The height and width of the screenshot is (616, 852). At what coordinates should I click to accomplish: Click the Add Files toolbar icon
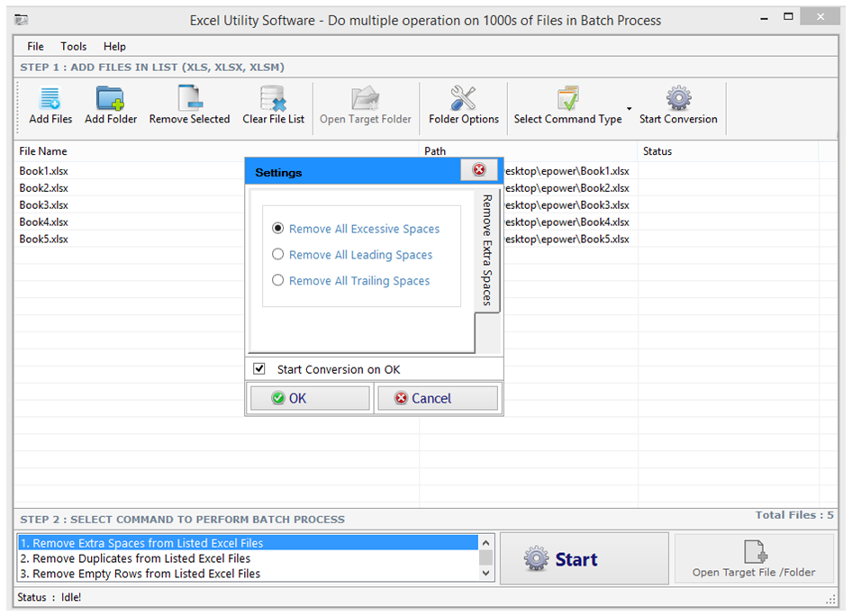[50, 98]
